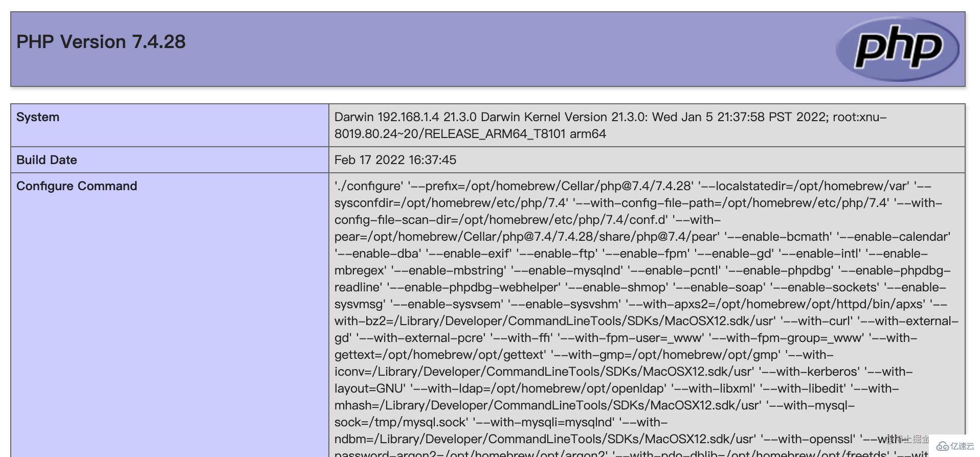Screen dimensions: 980x457
Task: Click the PHP logo in the header
Action: [x=897, y=49]
